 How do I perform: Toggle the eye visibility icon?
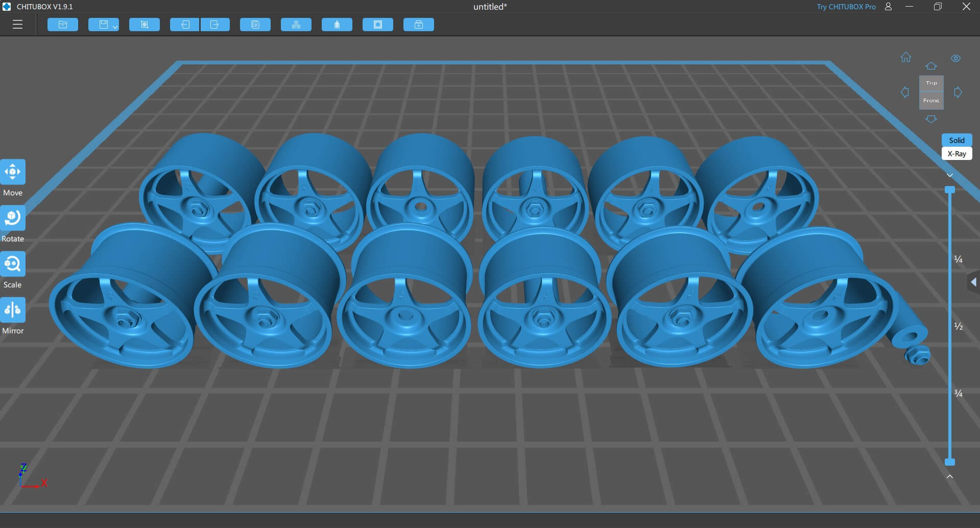955,58
